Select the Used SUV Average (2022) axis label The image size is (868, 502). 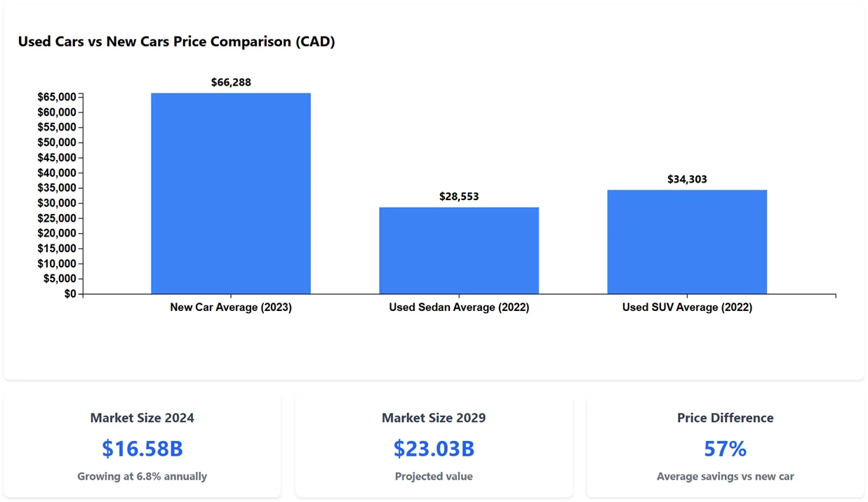point(687,308)
